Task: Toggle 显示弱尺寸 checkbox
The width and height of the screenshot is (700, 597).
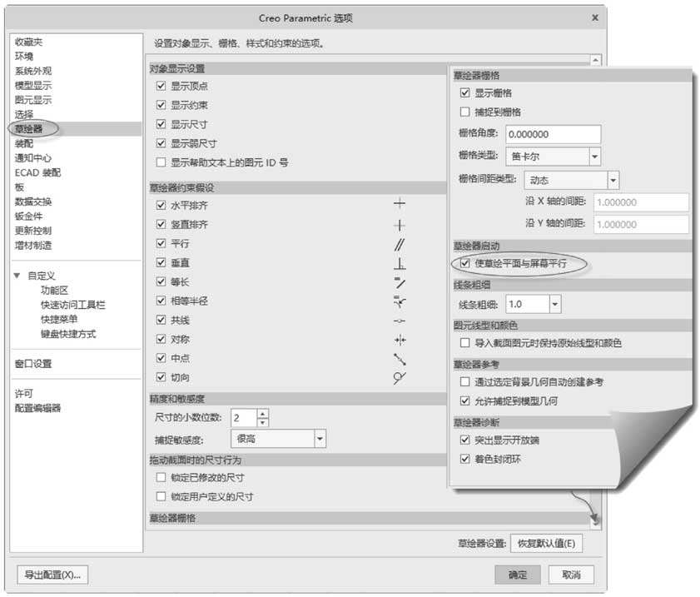Action: (x=161, y=143)
